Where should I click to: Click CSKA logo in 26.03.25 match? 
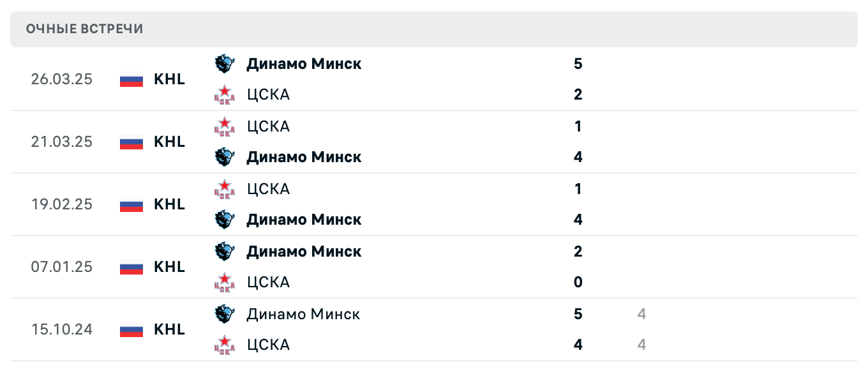click(224, 94)
